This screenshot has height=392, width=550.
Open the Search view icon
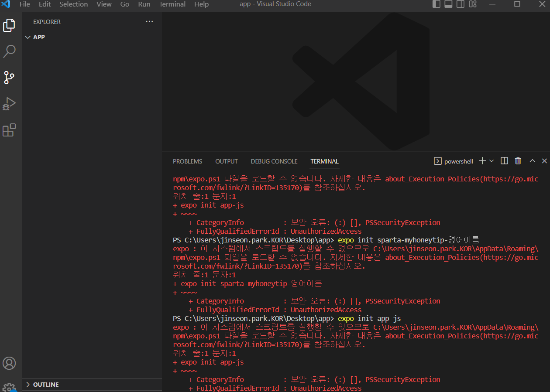pos(9,51)
